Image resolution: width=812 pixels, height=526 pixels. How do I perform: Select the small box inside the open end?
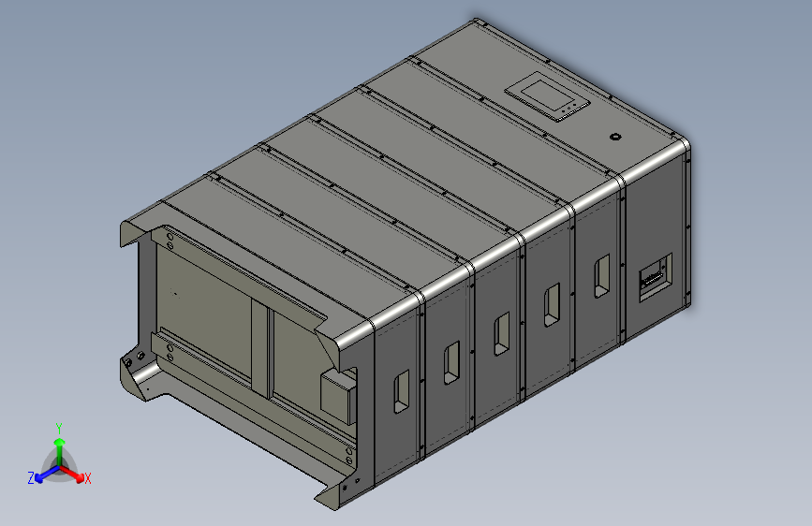click(x=339, y=397)
